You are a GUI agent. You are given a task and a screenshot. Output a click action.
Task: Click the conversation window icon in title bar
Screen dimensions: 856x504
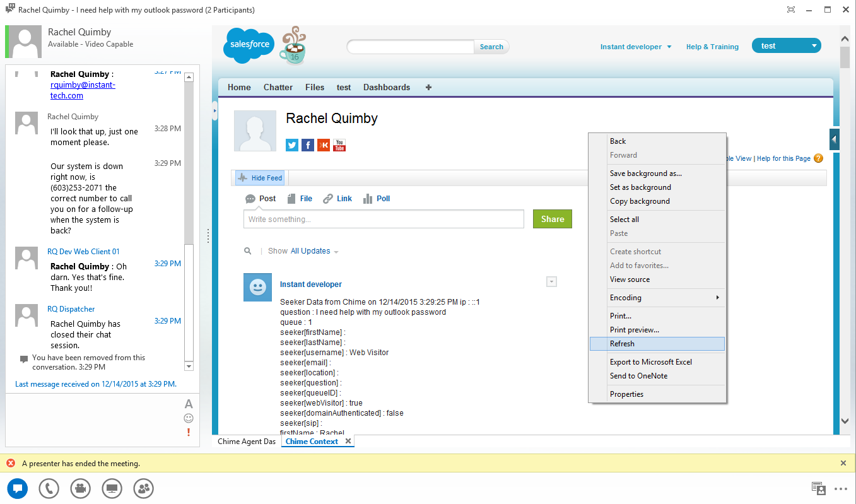click(x=10, y=9)
